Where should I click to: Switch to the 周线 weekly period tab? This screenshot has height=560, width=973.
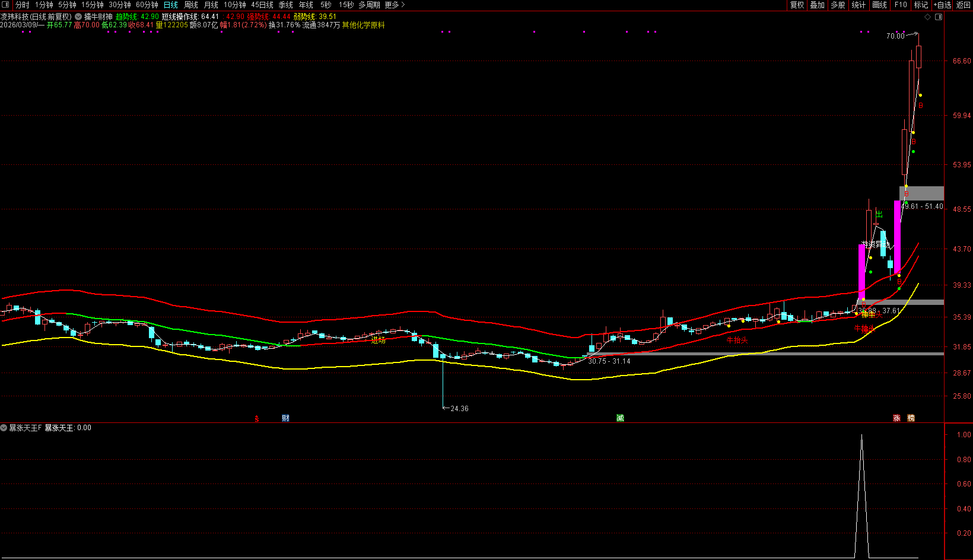[x=191, y=5]
